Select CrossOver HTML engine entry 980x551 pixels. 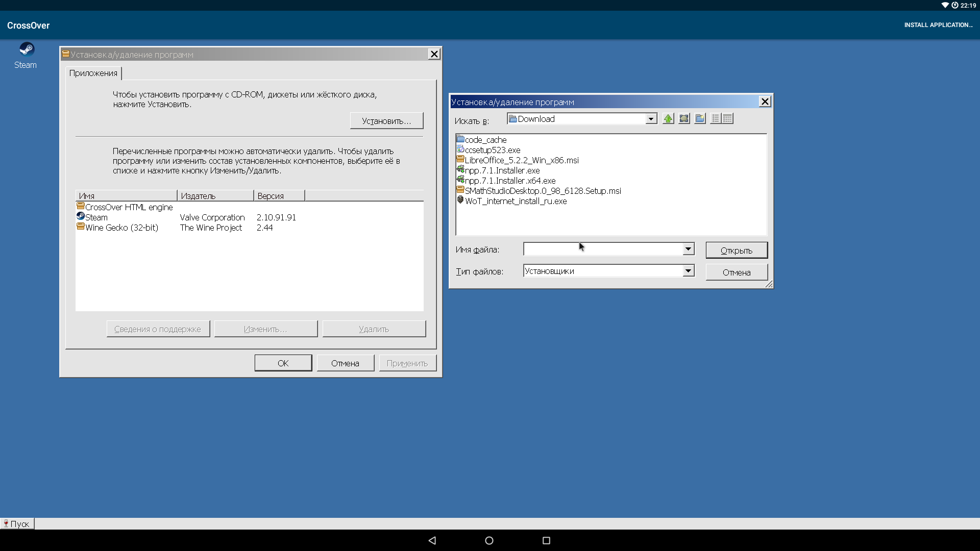(128, 207)
